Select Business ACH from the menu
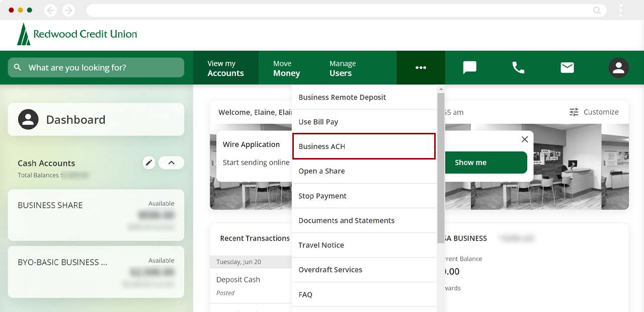644x312 pixels. (x=364, y=146)
